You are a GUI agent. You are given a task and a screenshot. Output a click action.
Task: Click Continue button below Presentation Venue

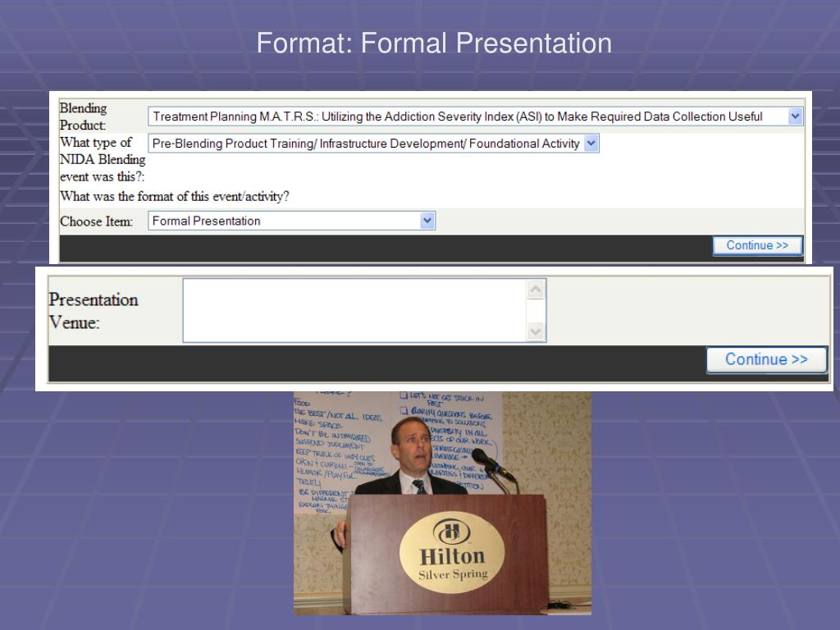[x=767, y=359]
